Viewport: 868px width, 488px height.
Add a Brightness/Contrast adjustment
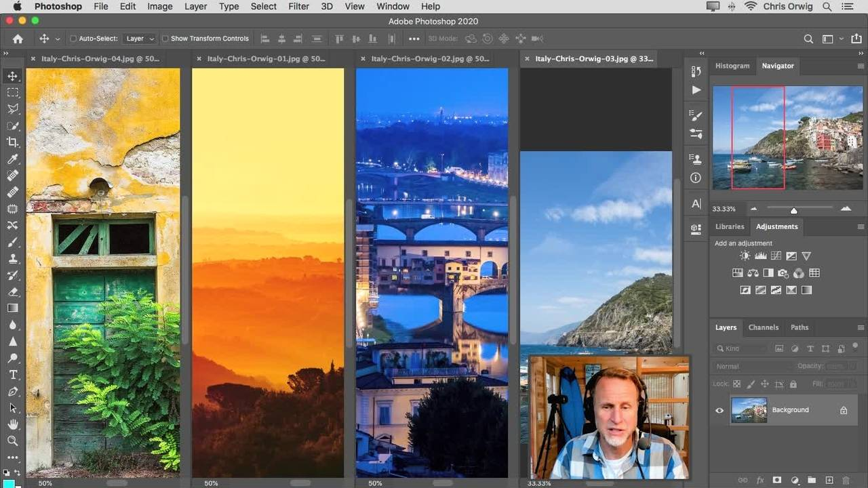click(745, 256)
